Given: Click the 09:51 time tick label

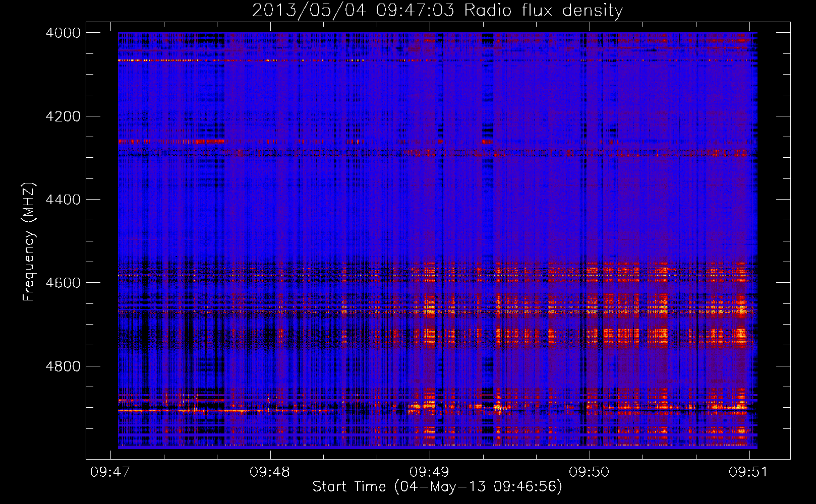Looking at the screenshot, I should tap(748, 472).
